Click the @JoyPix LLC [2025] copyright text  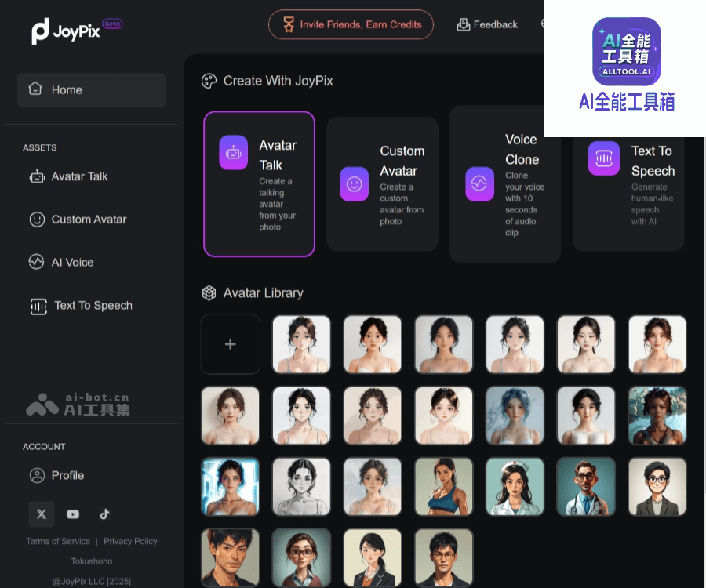(92, 581)
